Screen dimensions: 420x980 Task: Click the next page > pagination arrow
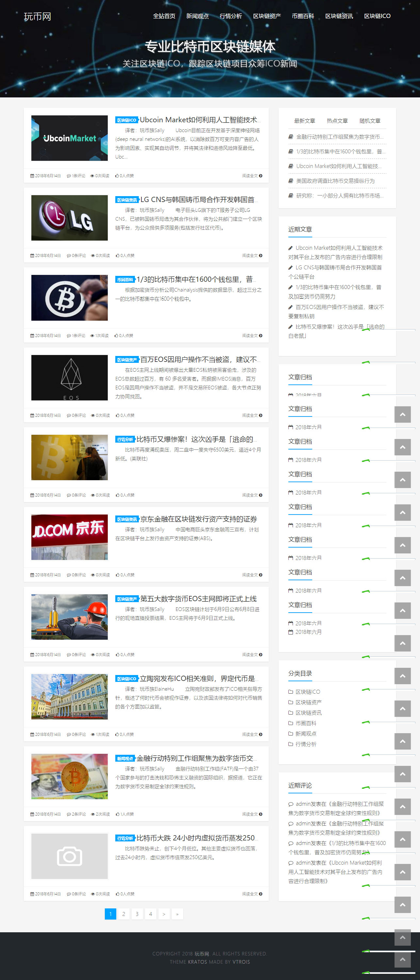click(164, 914)
